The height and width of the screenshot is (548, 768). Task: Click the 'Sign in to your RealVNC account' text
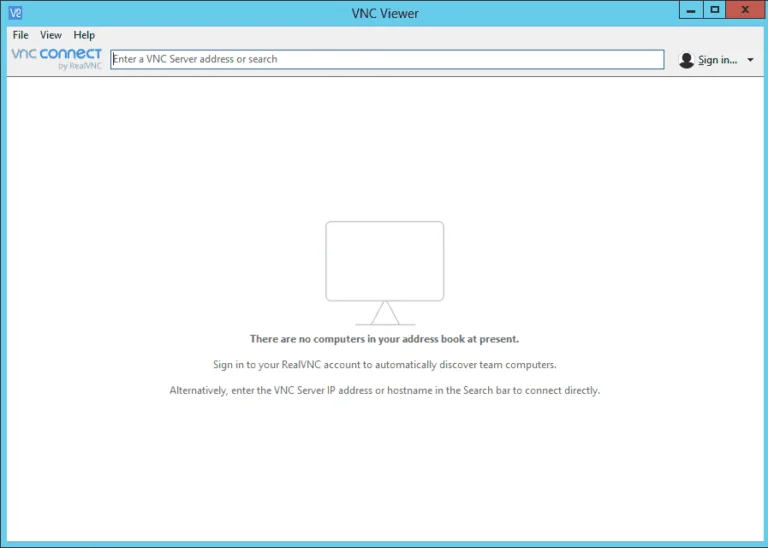[x=384, y=365]
